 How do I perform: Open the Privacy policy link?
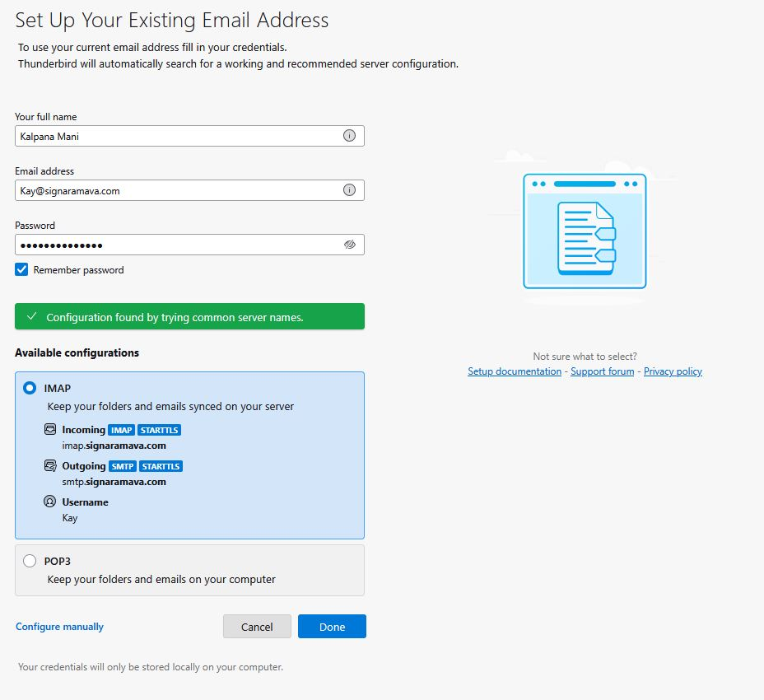coord(673,371)
